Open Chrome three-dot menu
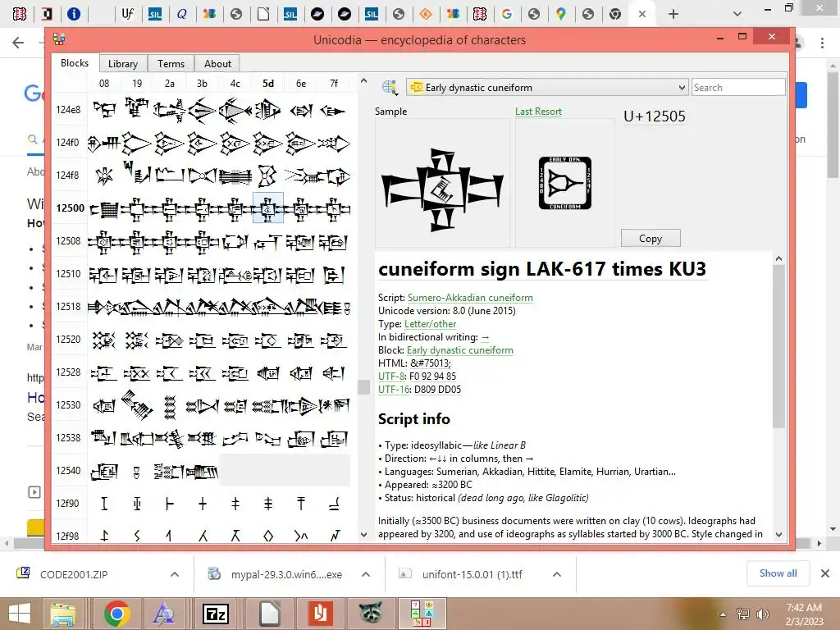Image resolution: width=840 pixels, height=630 pixels. pyautogui.click(x=822, y=43)
